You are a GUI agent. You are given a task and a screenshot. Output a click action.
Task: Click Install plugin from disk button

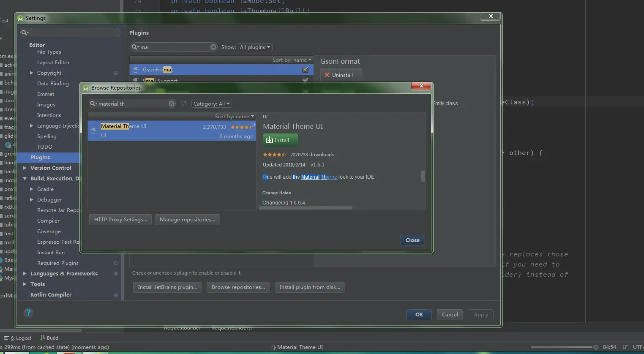[310, 287]
